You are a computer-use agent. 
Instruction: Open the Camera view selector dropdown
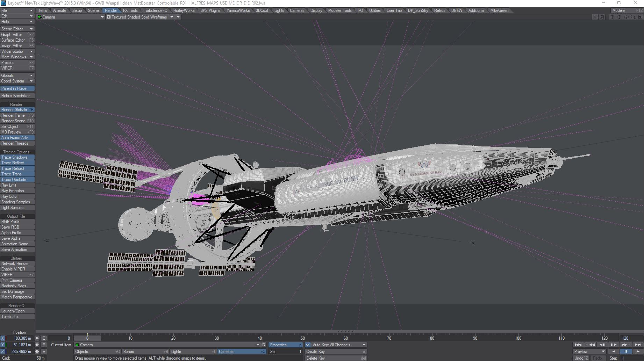[71, 17]
